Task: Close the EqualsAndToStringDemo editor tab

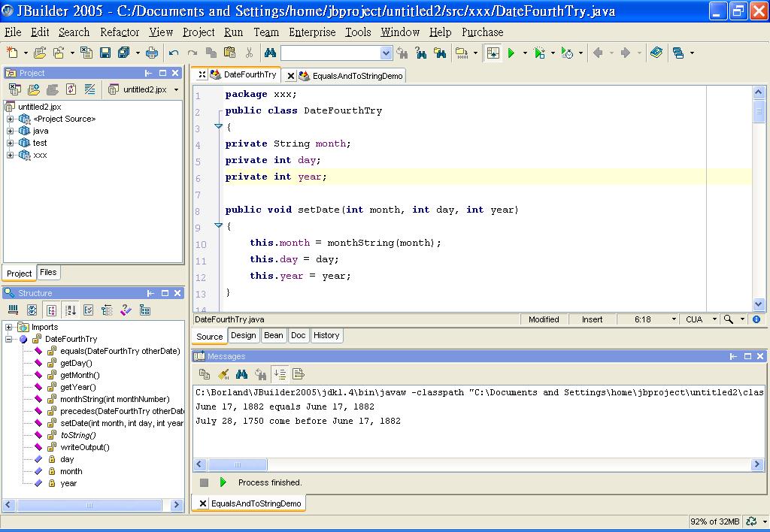Action: (291, 76)
